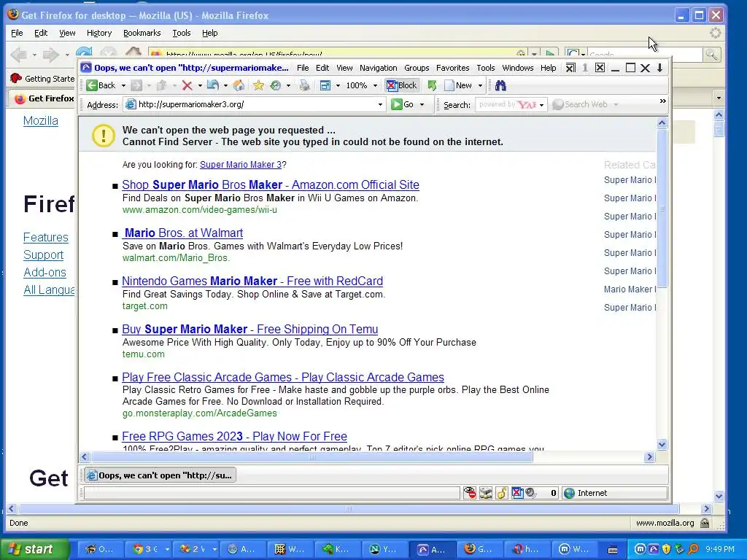This screenshot has width=747, height=560.
Task: Open Shop Super Mario Bros Maker Amazon link
Action: tap(271, 184)
